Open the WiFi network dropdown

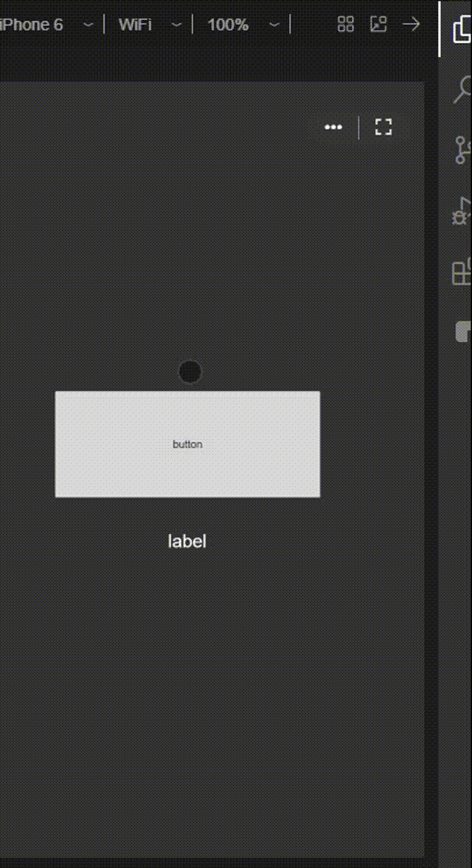150,25
